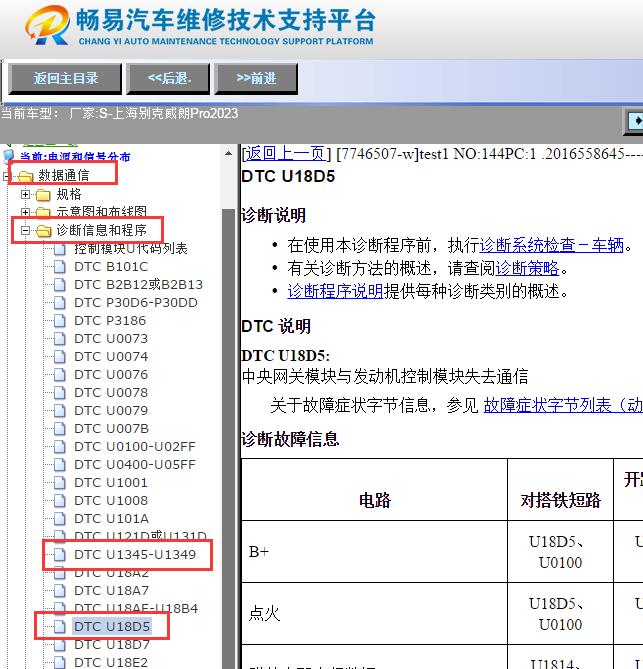Image resolution: width=643 pixels, height=669 pixels.
Task: Open DTC U1001 entry
Action: 111,483
